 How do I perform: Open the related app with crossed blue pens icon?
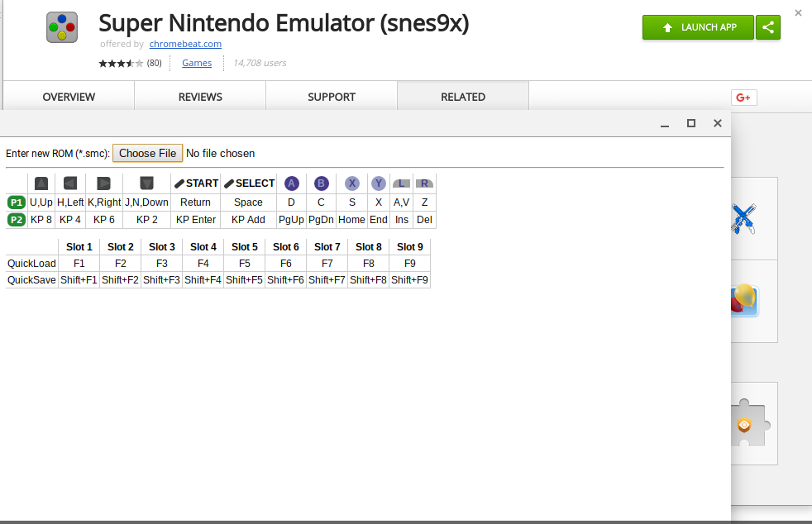[743, 218]
